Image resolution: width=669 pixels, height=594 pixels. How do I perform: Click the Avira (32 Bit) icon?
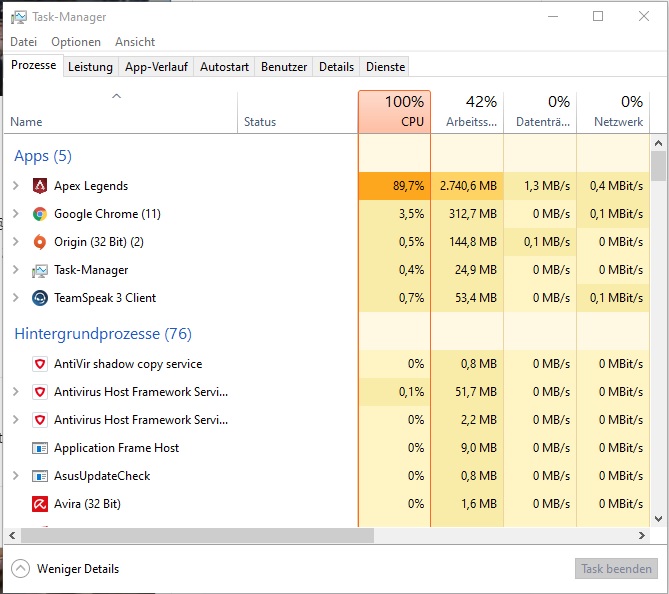(x=40, y=504)
